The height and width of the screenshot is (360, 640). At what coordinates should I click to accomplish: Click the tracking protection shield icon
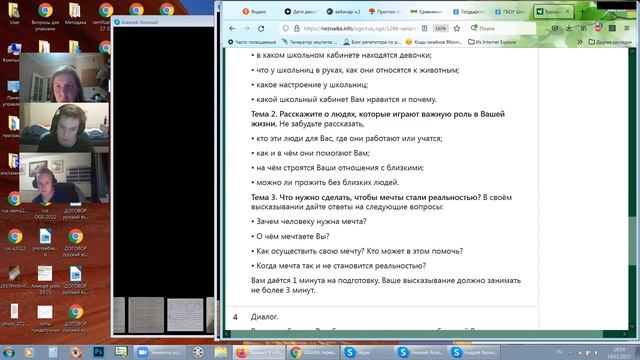(x=286, y=28)
